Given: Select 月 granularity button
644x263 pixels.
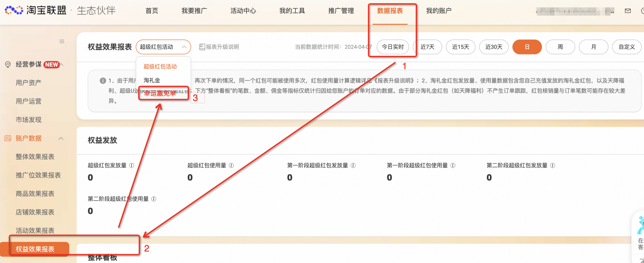Looking at the screenshot, I should [594, 47].
